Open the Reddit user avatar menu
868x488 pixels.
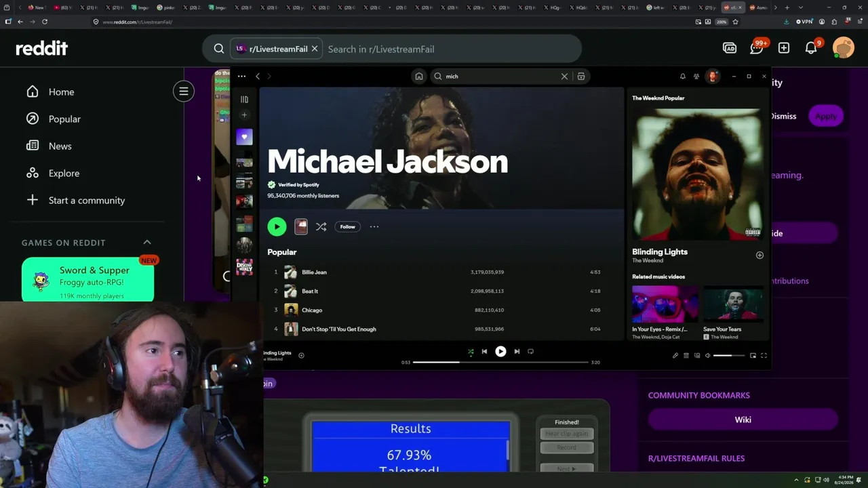pos(844,48)
